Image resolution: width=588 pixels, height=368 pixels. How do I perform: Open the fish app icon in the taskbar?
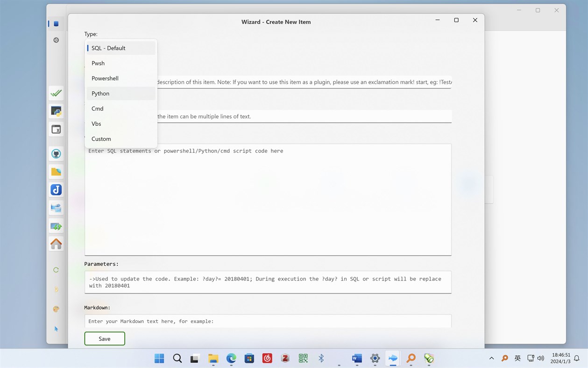point(392,358)
